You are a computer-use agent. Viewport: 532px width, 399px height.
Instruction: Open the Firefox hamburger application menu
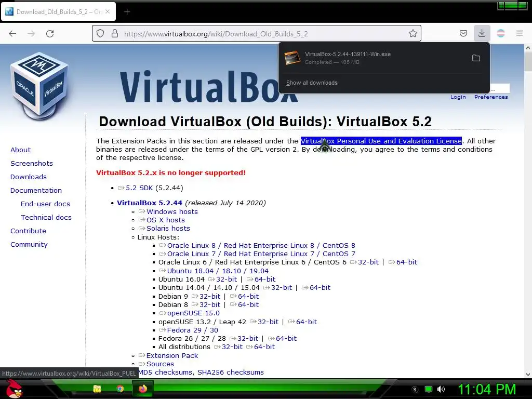point(520,33)
